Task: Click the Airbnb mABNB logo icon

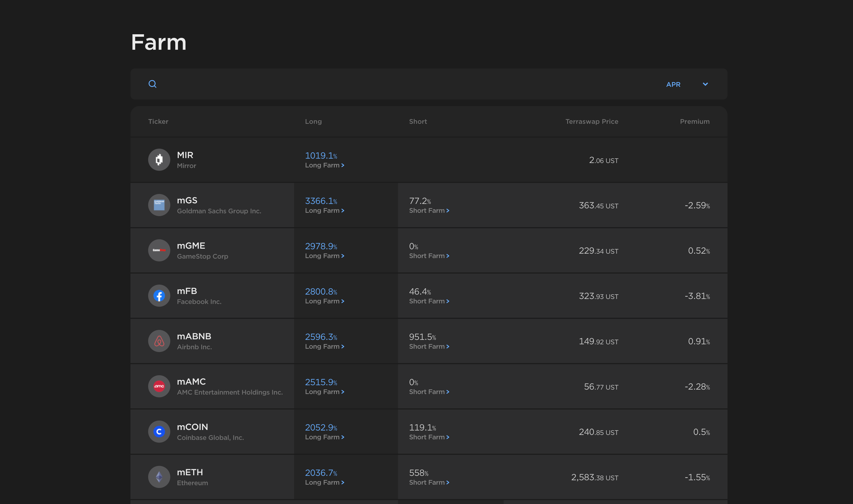Action: point(159,341)
